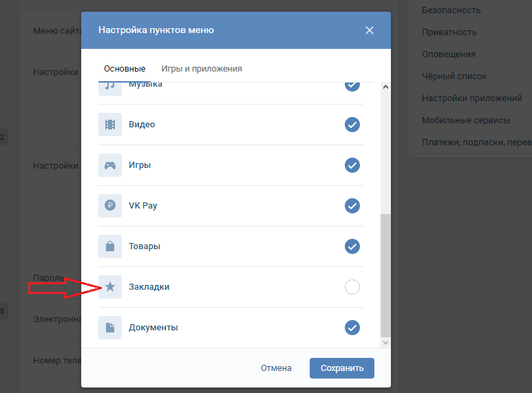Close the menu settings dialog
Viewport: 532px width, 393px height.
[370, 30]
